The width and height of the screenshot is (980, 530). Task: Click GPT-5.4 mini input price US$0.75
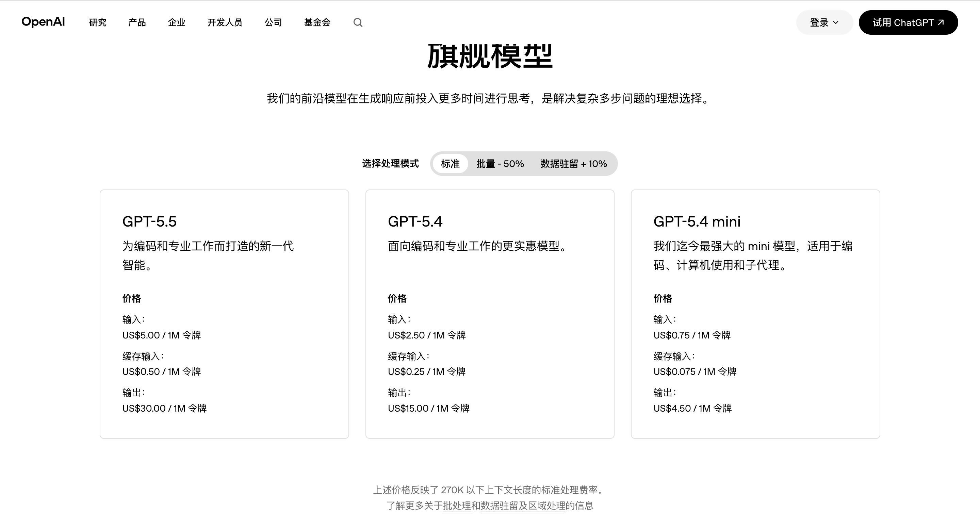(x=692, y=335)
